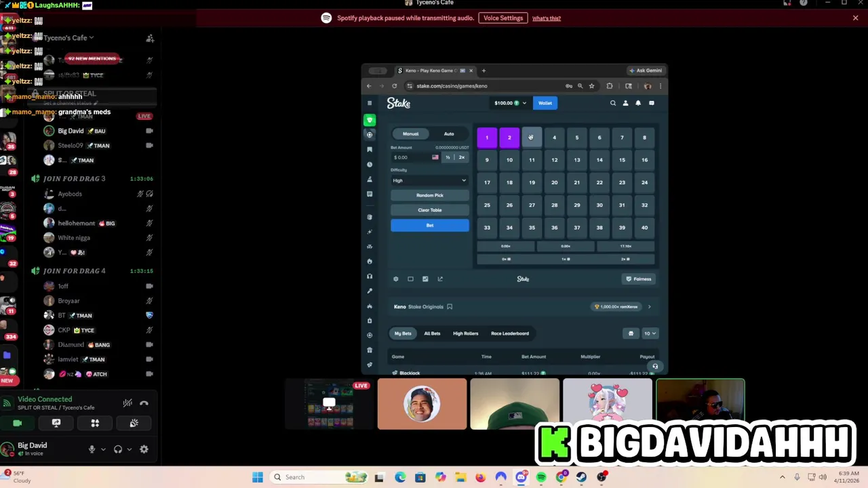Select Keno tile number 20
Image resolution: width=868 pixels, height=488 pixels.
coord(554,182)
